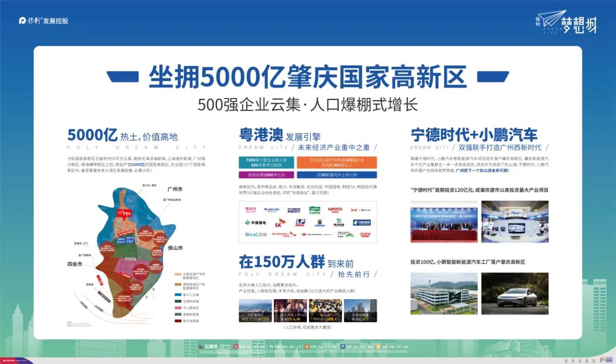Image resolution: width=616 pixels, height=364 pixels.
Task: Click the 坐拥5000亿肇庆国家高新区 headline
Action: coord(308,76)
